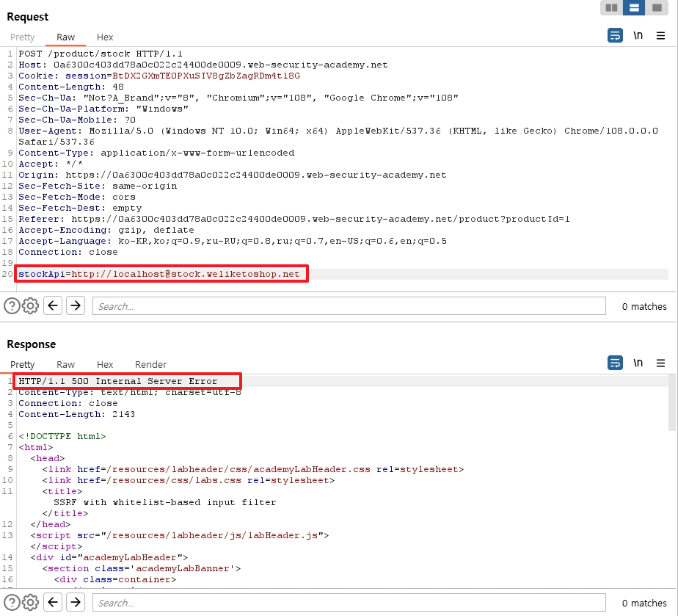Image resolution: width=678 pixels, height=616 pixels.
Task: Toggle non-printable characters (\n) in Response panel
Action: 638,363
